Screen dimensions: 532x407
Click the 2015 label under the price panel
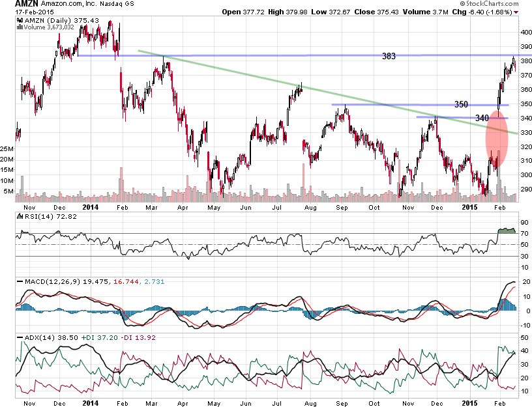470,207
